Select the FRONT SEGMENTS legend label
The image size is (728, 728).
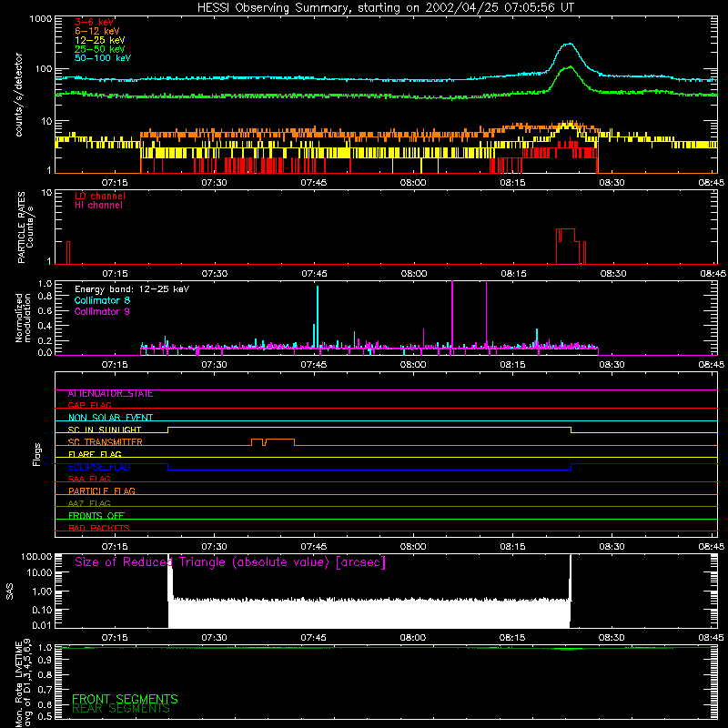tap(125, 699)
